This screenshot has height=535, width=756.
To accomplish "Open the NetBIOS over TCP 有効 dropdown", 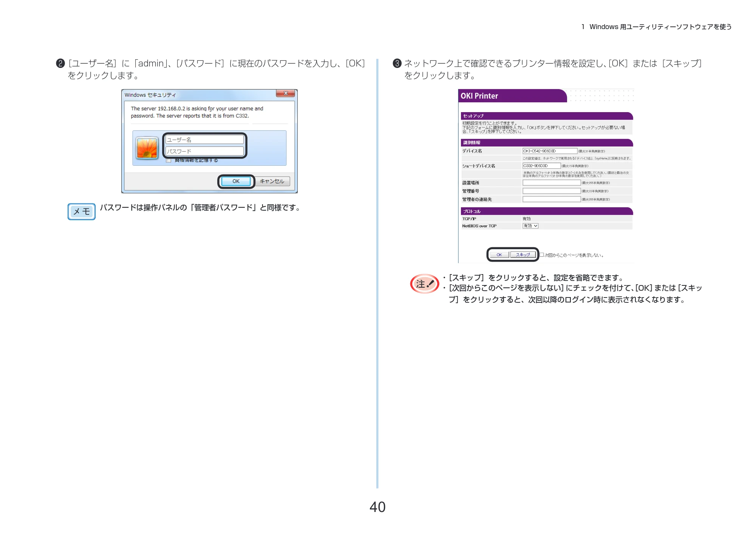I will tap(530, 226).
